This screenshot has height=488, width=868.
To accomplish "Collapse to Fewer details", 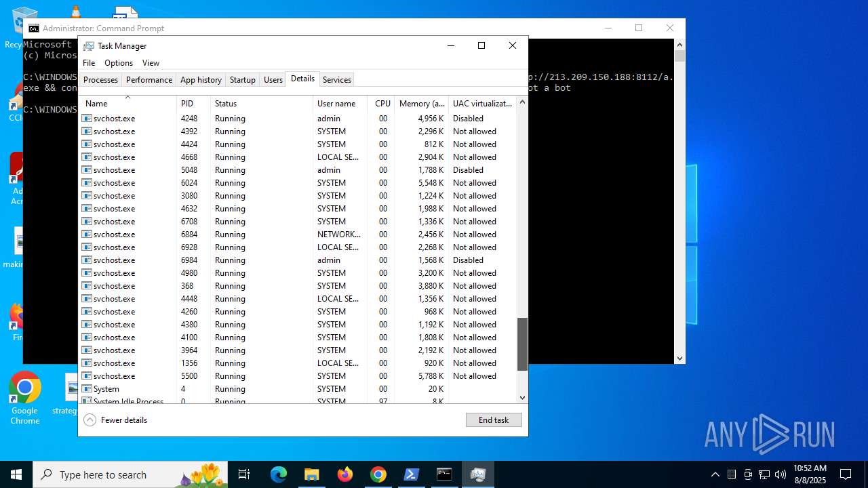I will [115, 420].
